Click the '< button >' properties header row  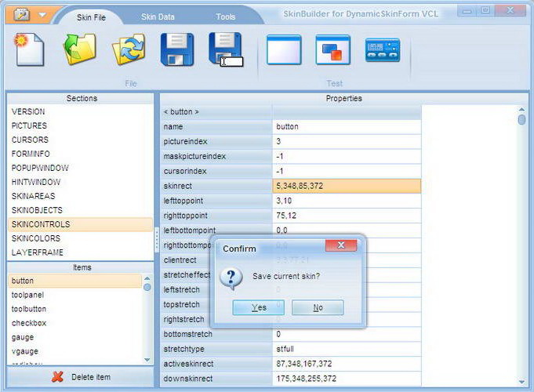click(291, 111)
